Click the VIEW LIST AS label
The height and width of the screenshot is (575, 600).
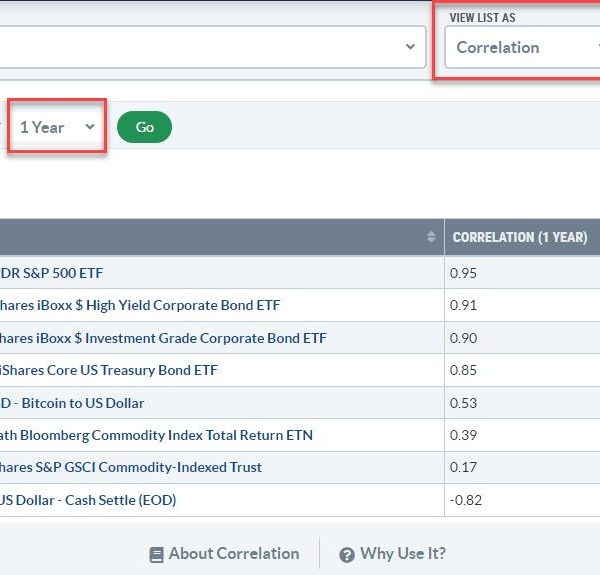click(x=482, y=18)
